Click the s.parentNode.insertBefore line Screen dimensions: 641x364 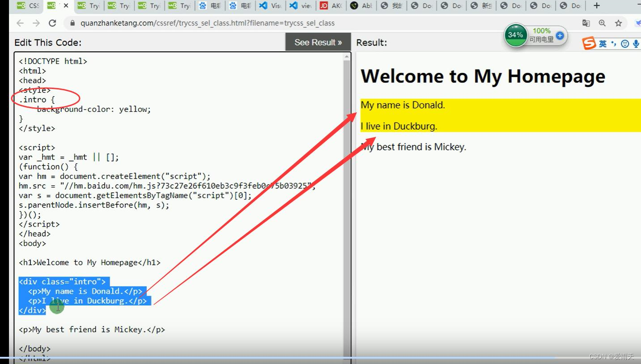tap(94, 205)
